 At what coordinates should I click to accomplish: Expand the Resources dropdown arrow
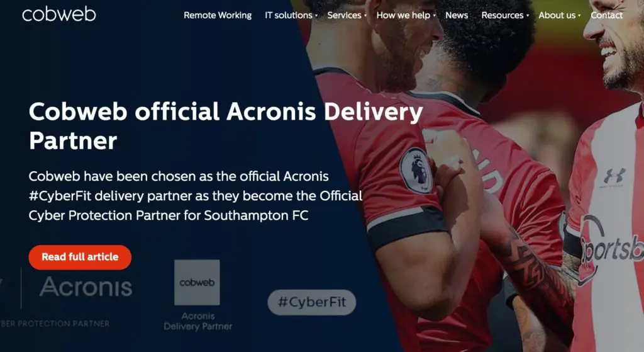coord(528,16)
